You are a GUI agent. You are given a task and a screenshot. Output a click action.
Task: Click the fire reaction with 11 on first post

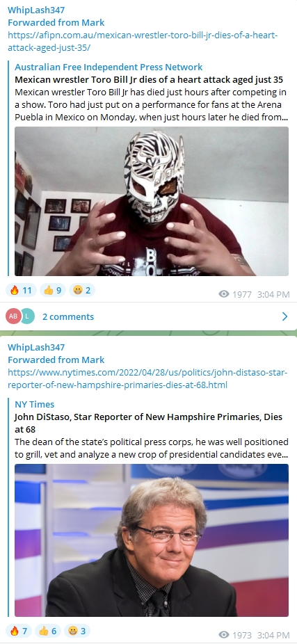click(22, 291)
